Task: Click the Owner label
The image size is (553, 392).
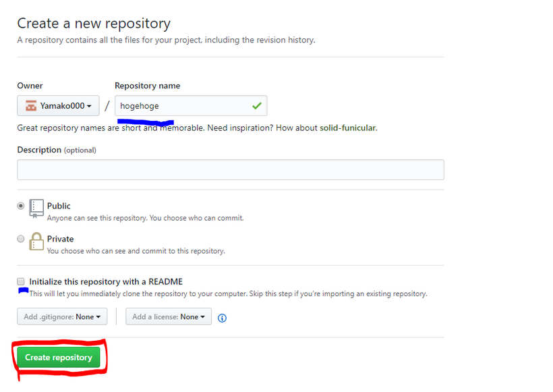Action: [30, 86]
